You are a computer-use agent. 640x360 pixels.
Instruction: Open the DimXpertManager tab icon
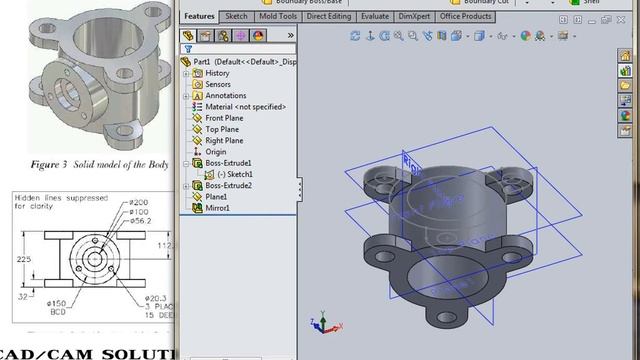(x=241, y=36)
